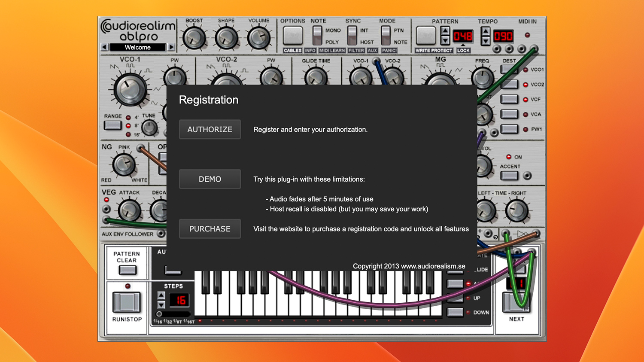Click the square PATTERN button

point(426,36)
